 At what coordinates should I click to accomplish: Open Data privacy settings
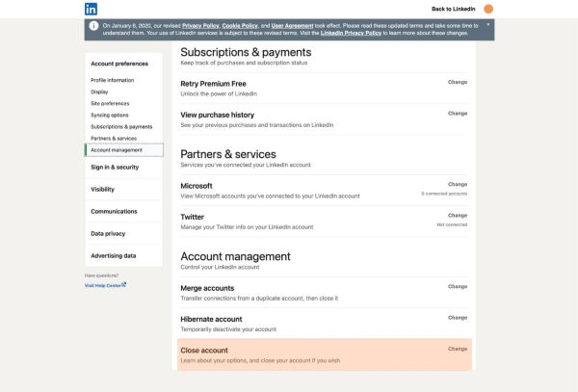click(108, 234)
